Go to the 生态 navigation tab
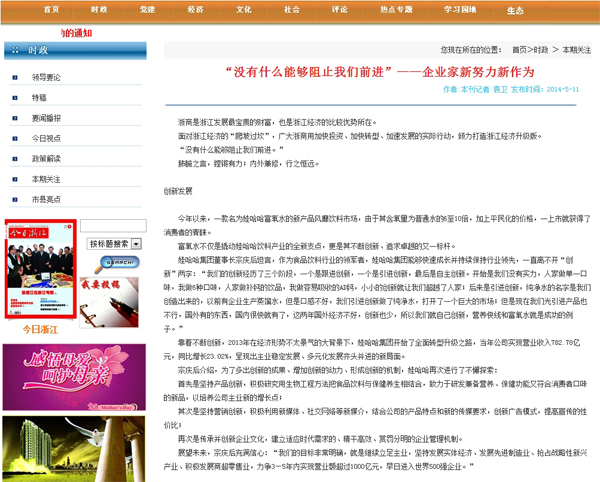The height and width of the screenshot is (482, 600). pyautogui.click(x=515, y=10)
